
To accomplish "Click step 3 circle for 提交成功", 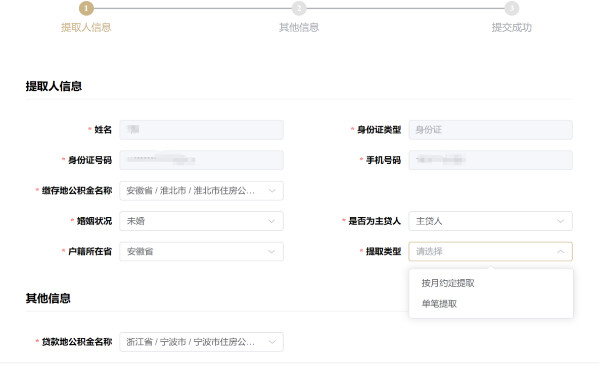I will point(512,8).
